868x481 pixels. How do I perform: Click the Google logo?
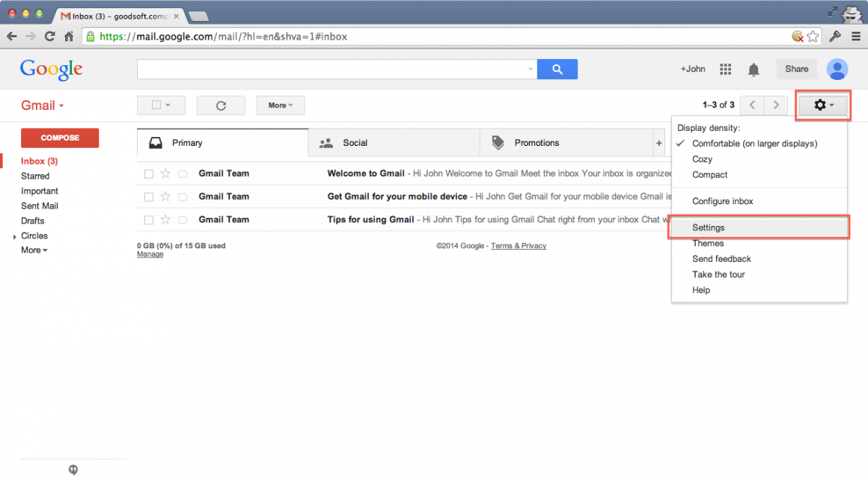(51, 69)
